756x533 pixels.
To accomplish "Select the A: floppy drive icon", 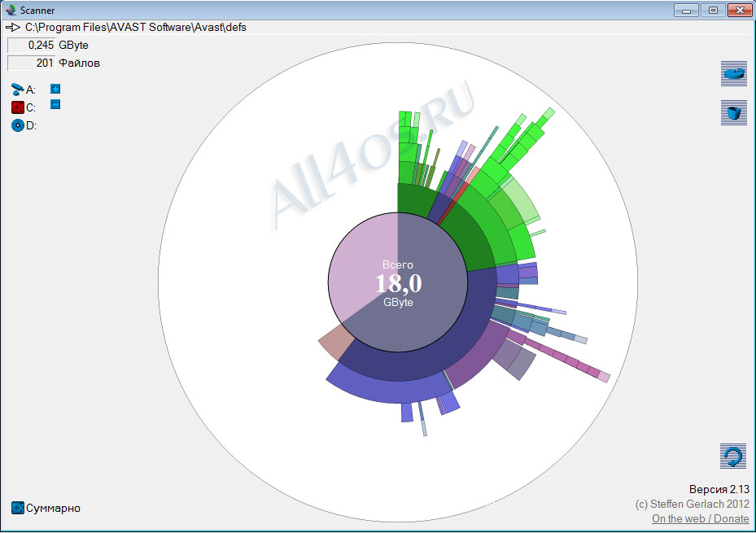I will pyautogui.click(x=18, y=90).
